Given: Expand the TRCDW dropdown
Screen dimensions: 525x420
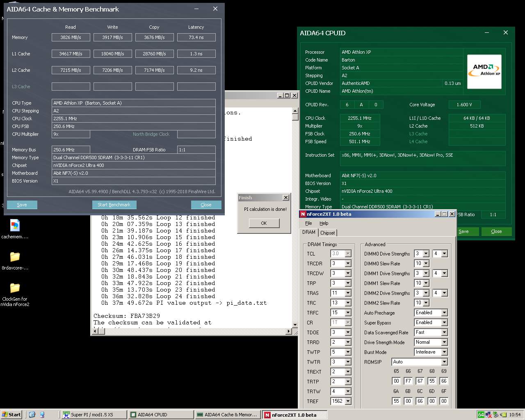Looking at the screenshot, I should coord(348,273).
